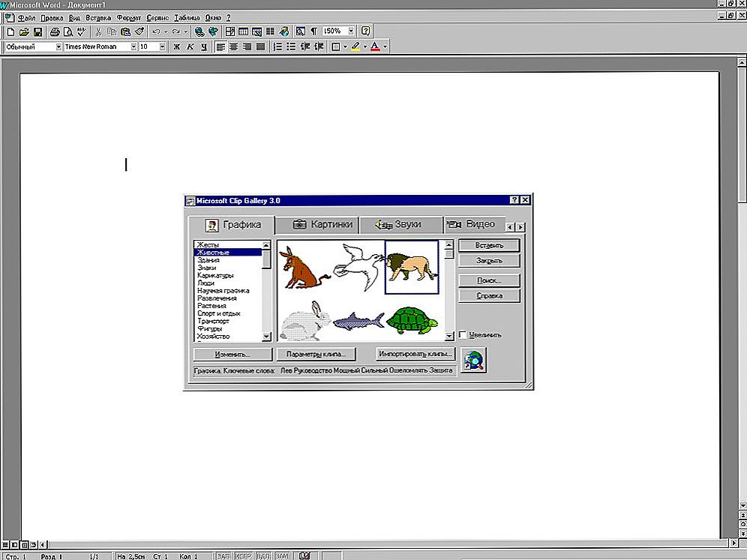Open print preview
Viewport: 747px width, 560px height.
point(68,32)
